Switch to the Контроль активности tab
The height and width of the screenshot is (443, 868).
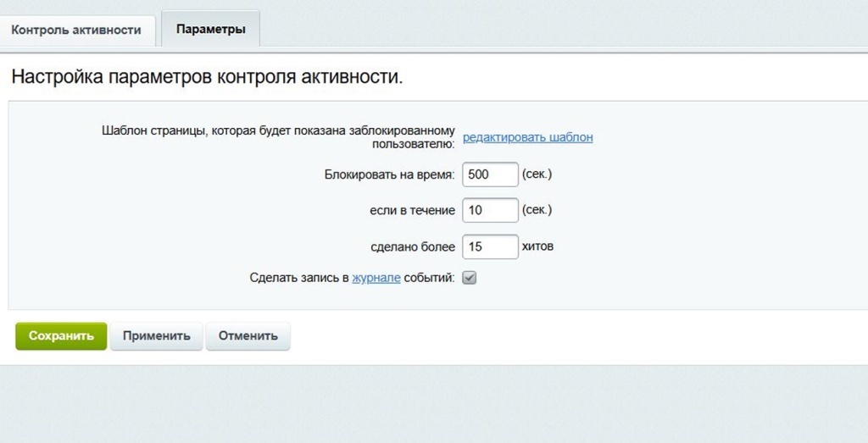point(76,30)
